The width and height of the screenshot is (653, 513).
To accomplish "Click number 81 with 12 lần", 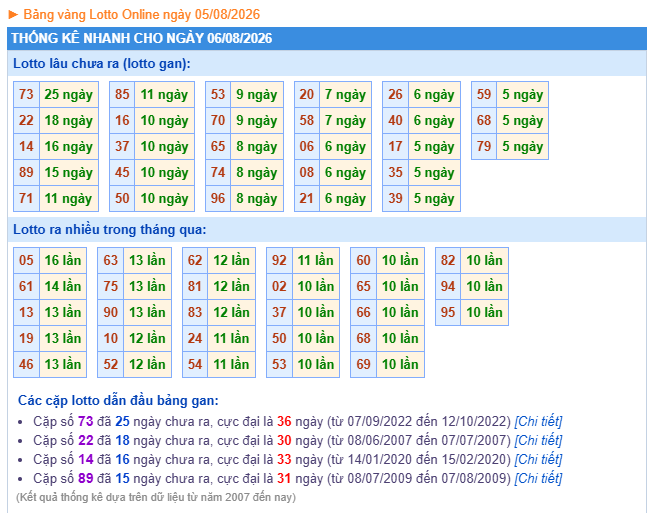I will tap(195, 286).
